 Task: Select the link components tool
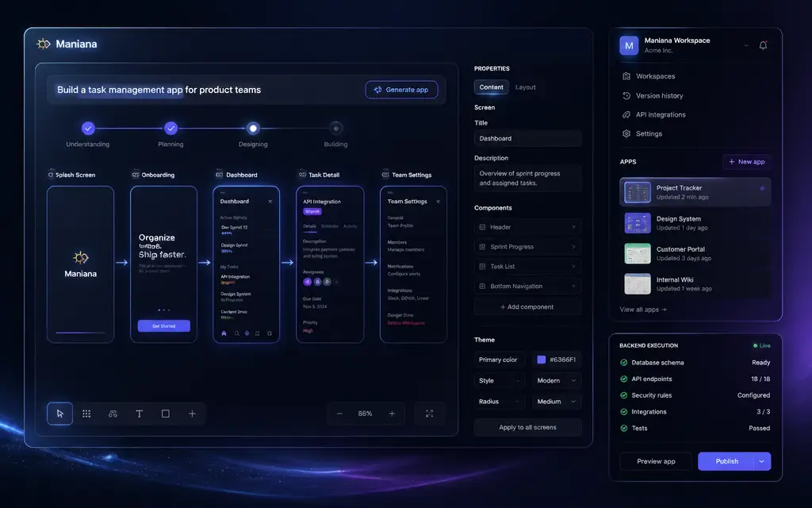point(113,414)
